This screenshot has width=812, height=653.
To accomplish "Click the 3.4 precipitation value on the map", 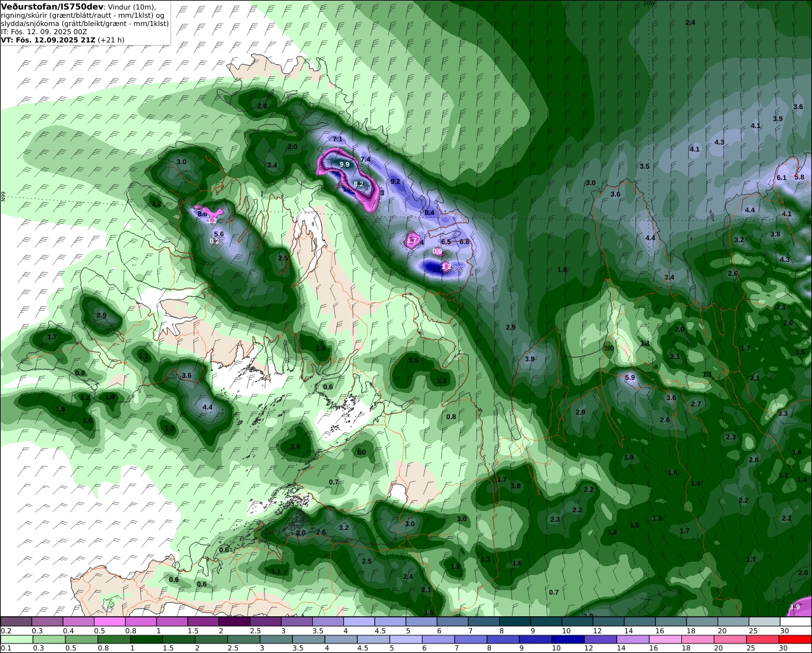I will (669, 278).
